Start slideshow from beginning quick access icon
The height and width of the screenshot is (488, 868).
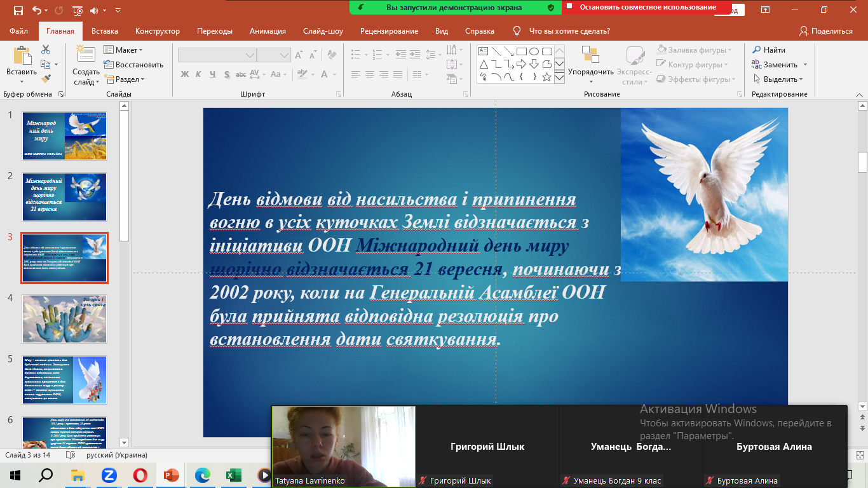click(x=78, y=11)
